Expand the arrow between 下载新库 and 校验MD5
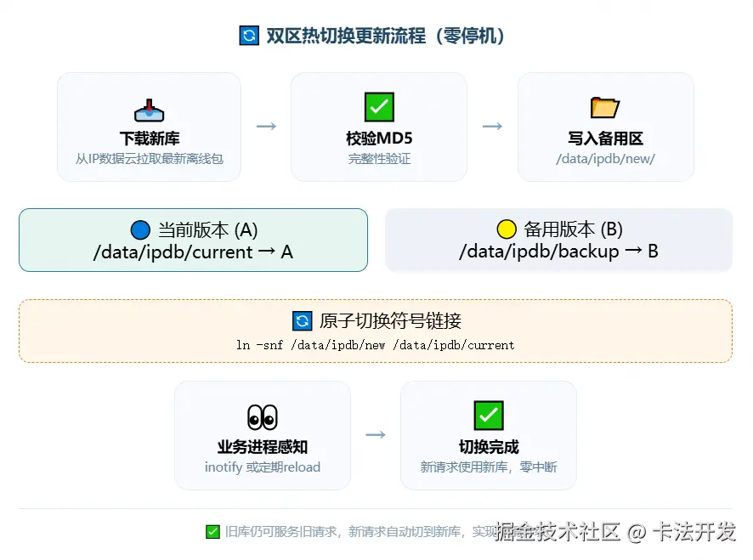Image resolution: width=753 pixels, height=560 pixels. click(266, 126)
